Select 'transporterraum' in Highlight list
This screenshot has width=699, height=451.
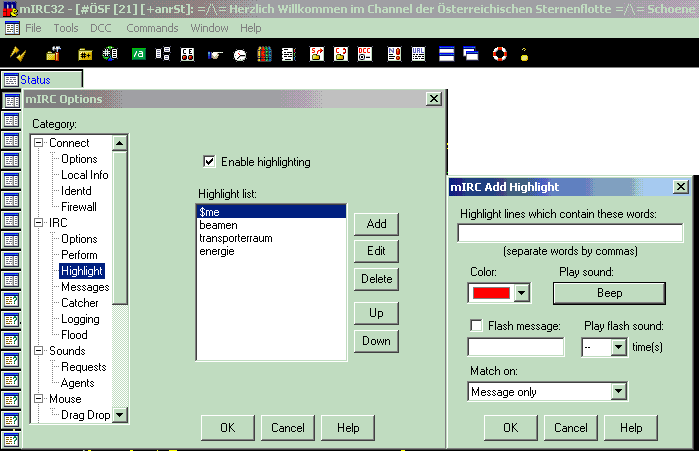271,238
